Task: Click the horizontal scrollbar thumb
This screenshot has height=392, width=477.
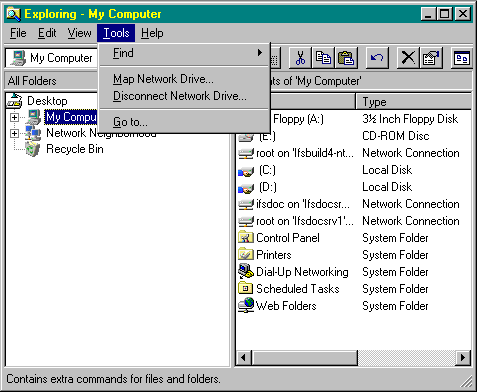Action: (x=304, y=358)
